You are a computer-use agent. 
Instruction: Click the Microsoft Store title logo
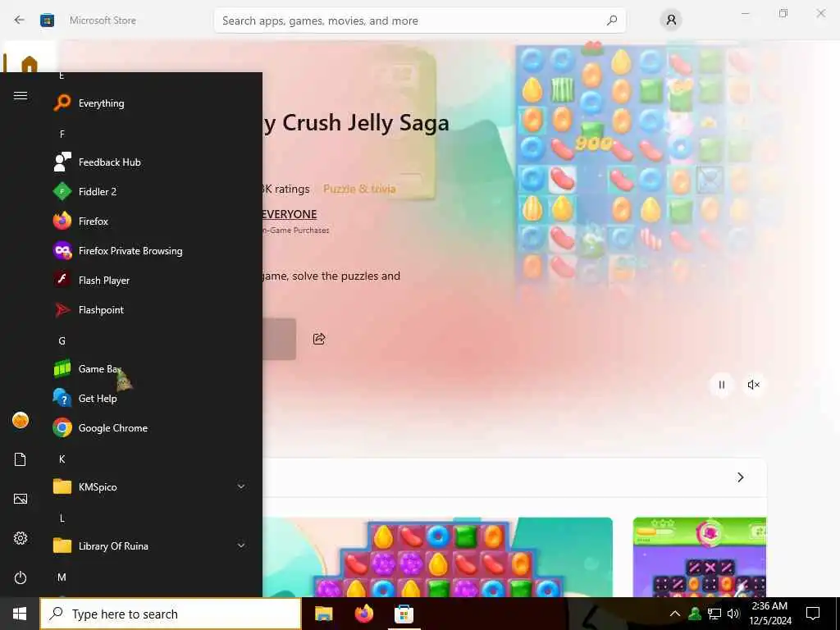click(x=47, y=21)
